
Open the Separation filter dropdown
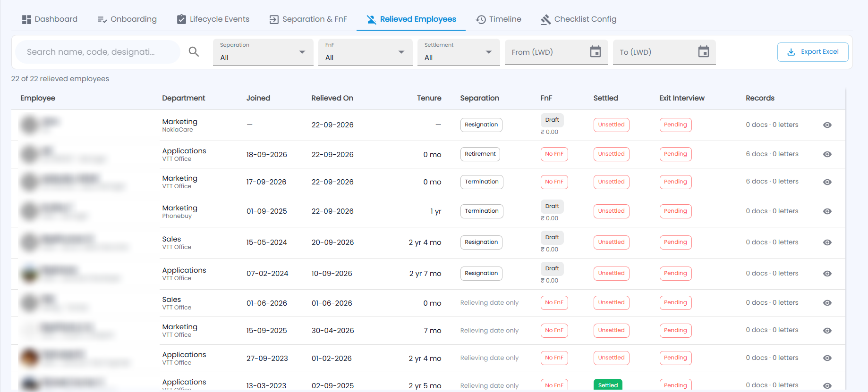tap(263, 52)
